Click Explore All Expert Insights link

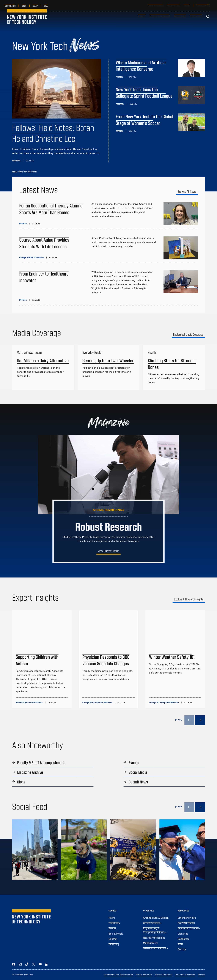click(189, 600)
